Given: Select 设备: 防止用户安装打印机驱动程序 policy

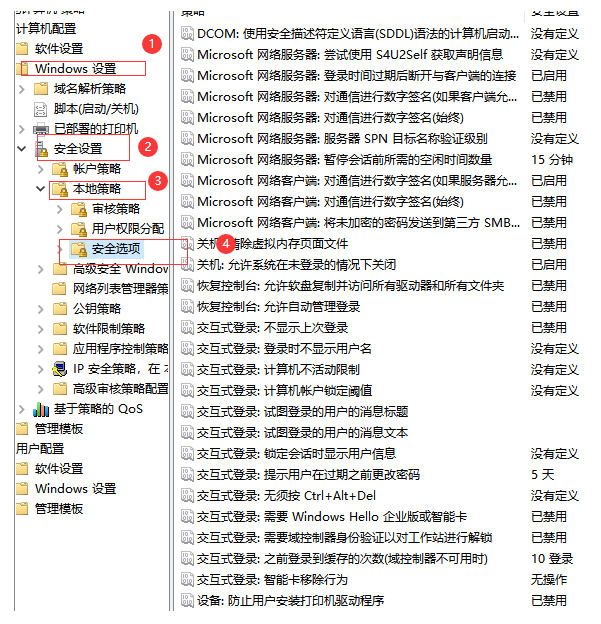Looking at the screenshot, I should (x=290, y=600).
